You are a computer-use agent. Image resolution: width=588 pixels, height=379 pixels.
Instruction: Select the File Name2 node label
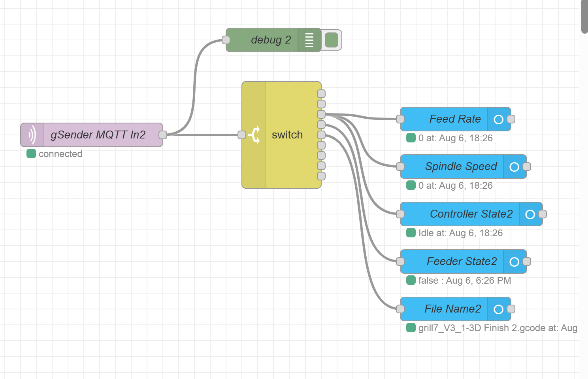[453, 309]
